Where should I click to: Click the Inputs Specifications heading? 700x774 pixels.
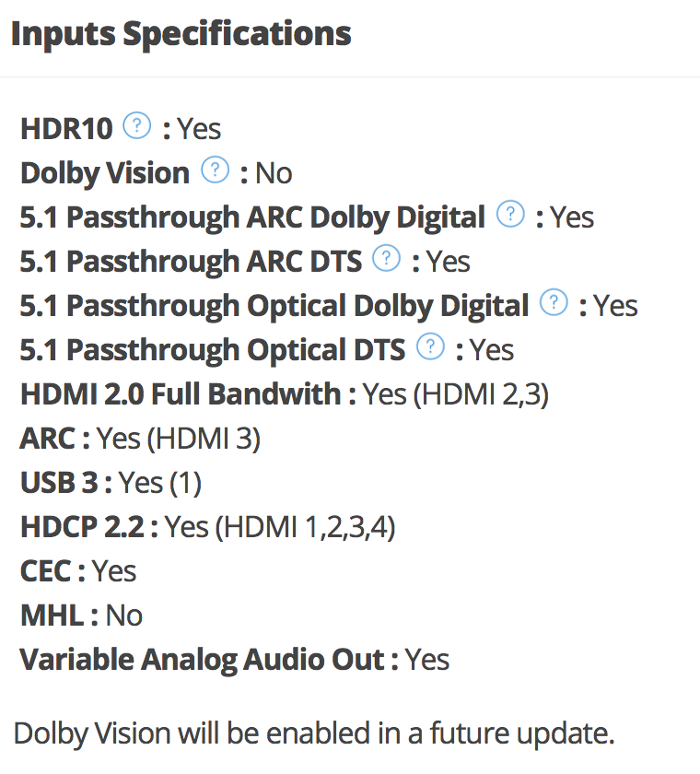(181, 34)
